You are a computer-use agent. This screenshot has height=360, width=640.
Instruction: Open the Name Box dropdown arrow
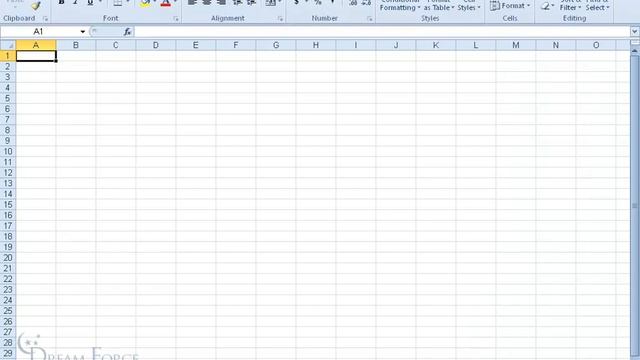(x=83, y=32)
